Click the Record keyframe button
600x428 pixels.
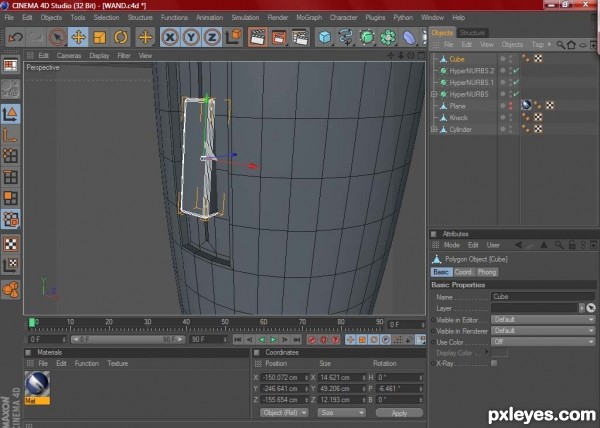(x=311, y=340)
